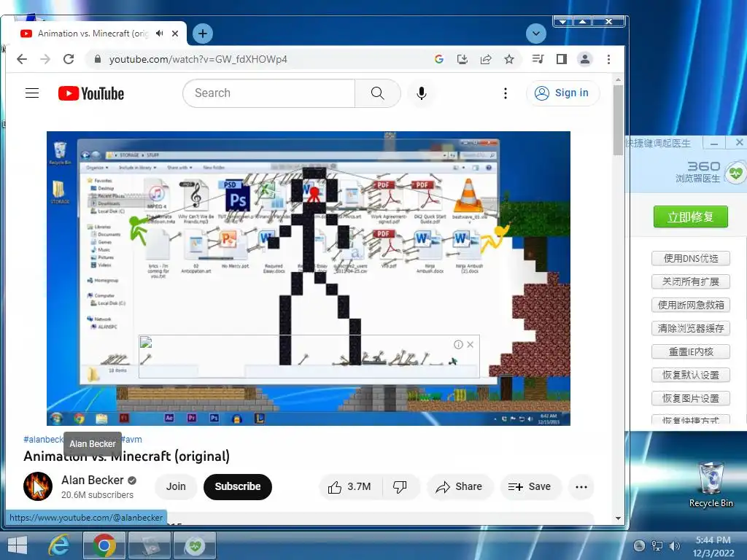The image size is (747, 560).
Task: Click the browser forward arrow
Action: point(45,59)
